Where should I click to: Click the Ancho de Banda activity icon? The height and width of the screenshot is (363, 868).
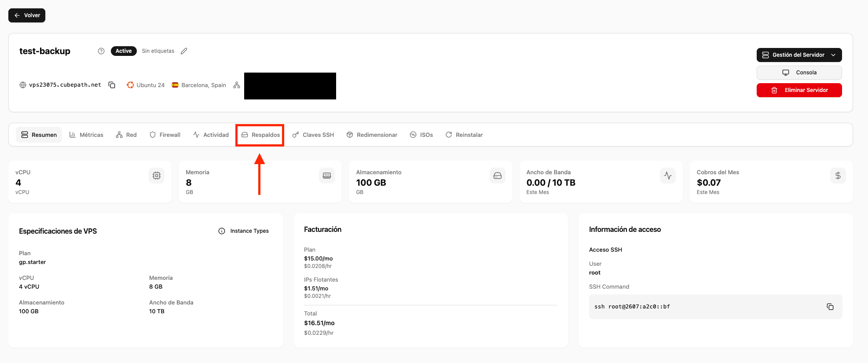pyautogui.click(x=667, y=176)
